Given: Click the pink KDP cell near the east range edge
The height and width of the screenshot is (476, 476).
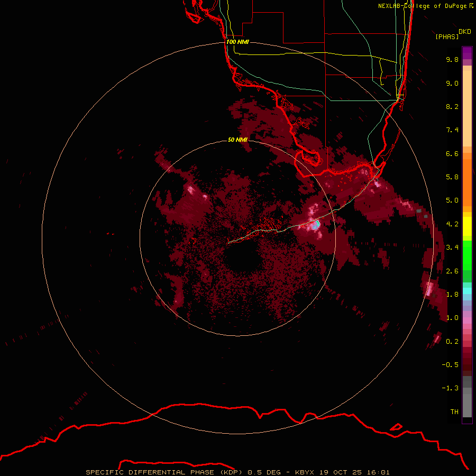Looking at the screenshot, I should [430, 288].
